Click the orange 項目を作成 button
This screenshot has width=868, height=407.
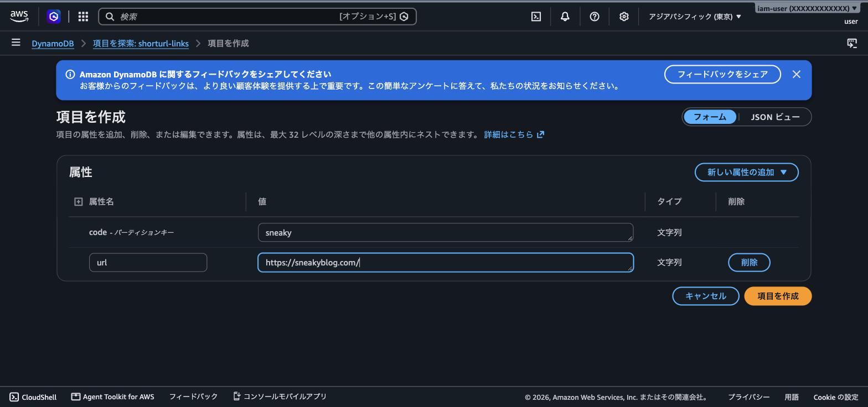click(778, 296)
